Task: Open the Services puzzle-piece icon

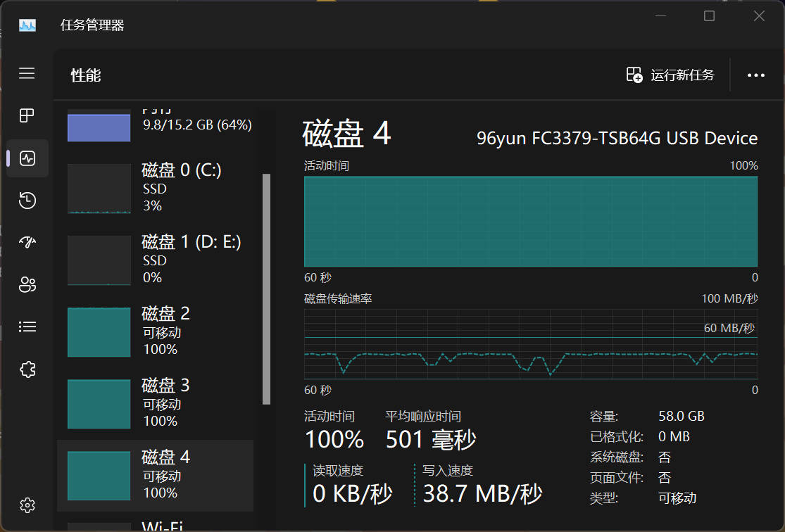Action: click(27, 369)
